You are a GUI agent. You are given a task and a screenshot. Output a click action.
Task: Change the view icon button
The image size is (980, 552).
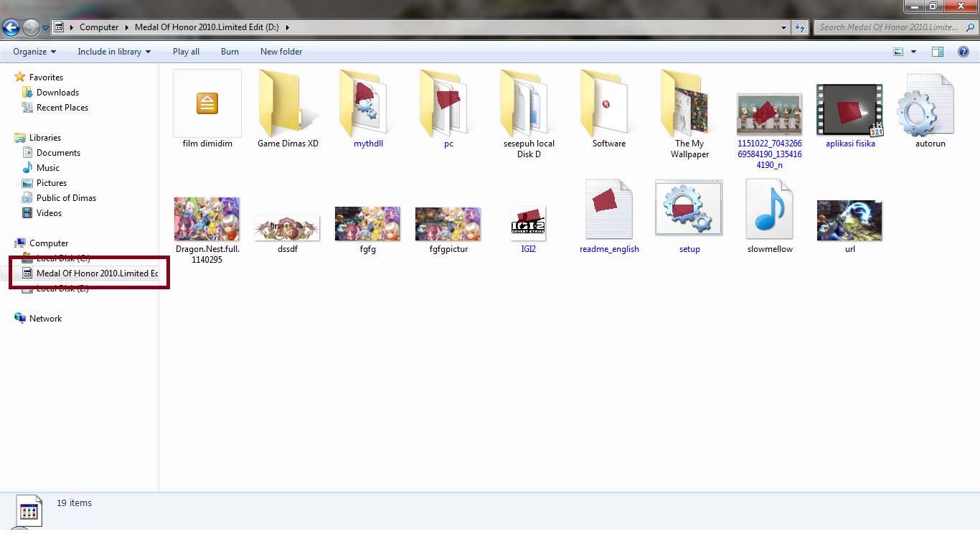tap(898, 52)
